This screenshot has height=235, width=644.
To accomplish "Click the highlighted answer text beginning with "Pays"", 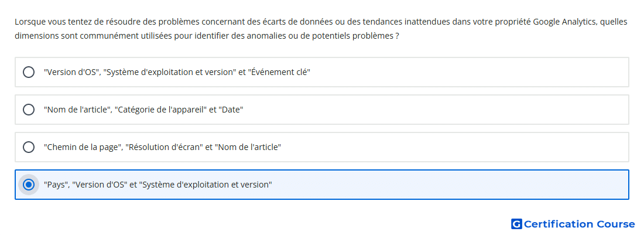I will (x=157, y=185).
